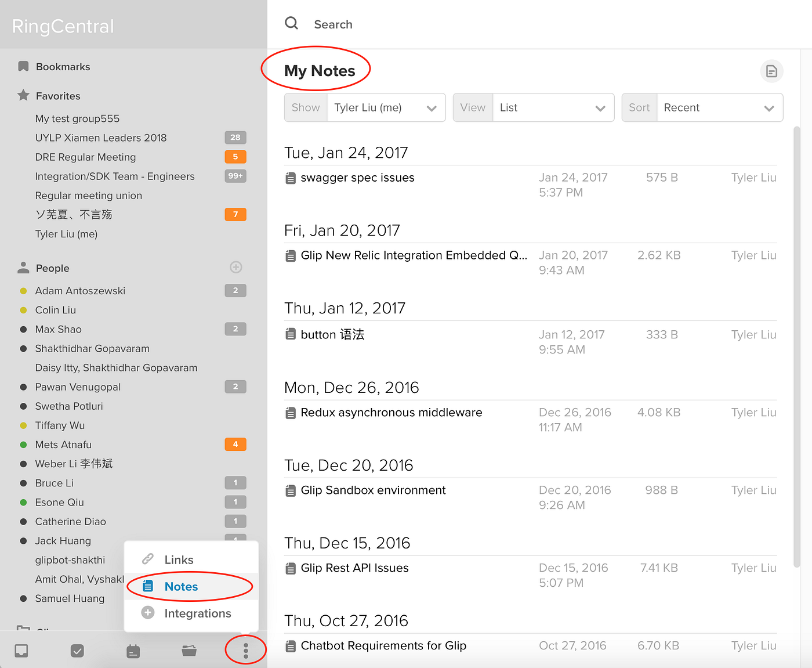This screenshot has height=668, width=812.
Task: Open the DRE Regular Meeting conversation
Action: [x=85, y=157]
